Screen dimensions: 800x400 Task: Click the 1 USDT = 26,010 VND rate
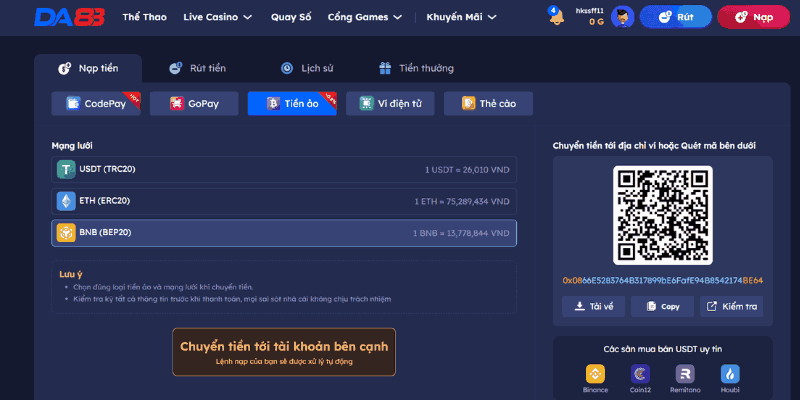tap(467, 170)
